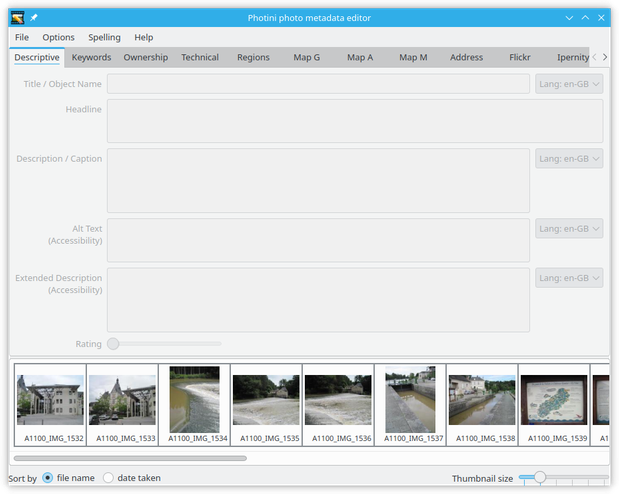Viewport: 619px width, 494px height.
Task: Toggle the pin window icon
Action: coord(34,18)
